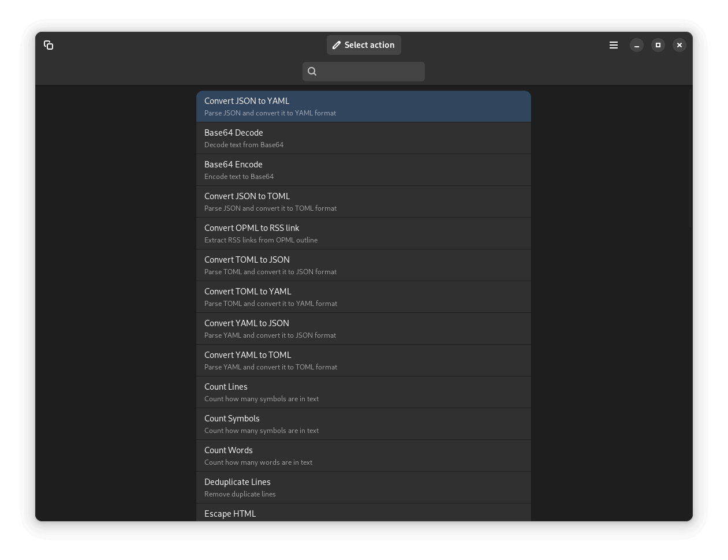Select Convert TOML to JSON action
The image size is (728, 560).
click(x=363, y=265)
